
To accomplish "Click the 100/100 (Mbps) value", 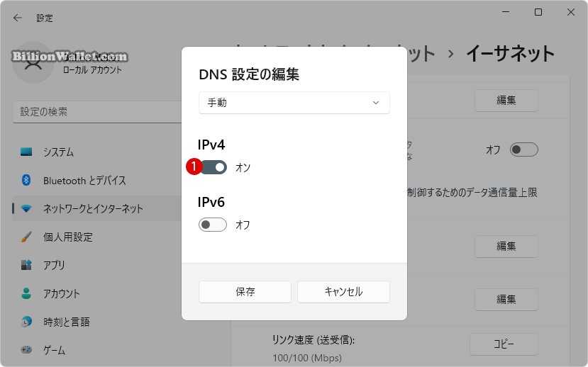I will pos(307,358).
